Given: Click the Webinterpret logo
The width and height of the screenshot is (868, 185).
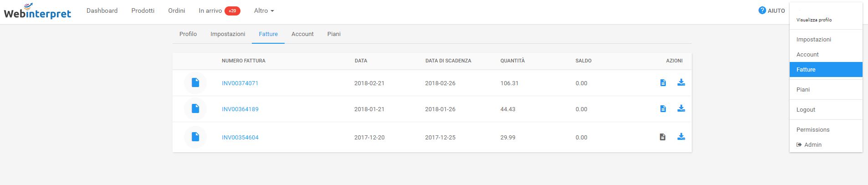Looking at the screenshot, I should [x=37, y=11].
